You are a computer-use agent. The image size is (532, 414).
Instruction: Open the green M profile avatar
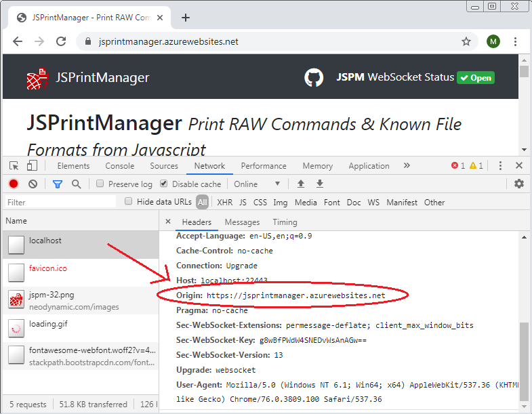coord(493,41)
